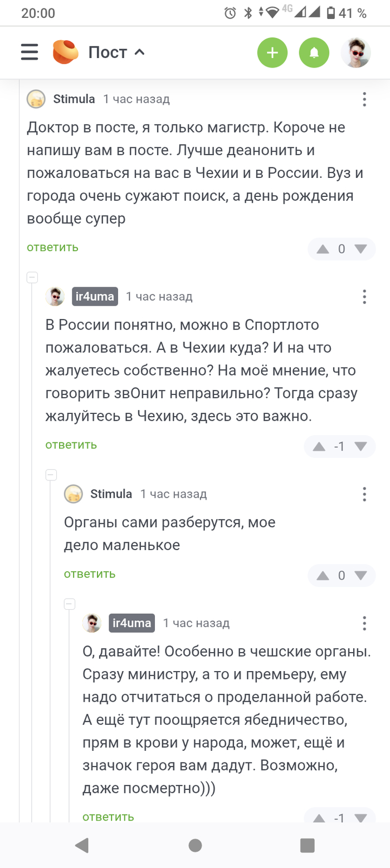Image resolution: width=390 pixels, height=868 pixels.
Task: Upvote ir4uma's Sportloto comment
Action: coord(319,446)
